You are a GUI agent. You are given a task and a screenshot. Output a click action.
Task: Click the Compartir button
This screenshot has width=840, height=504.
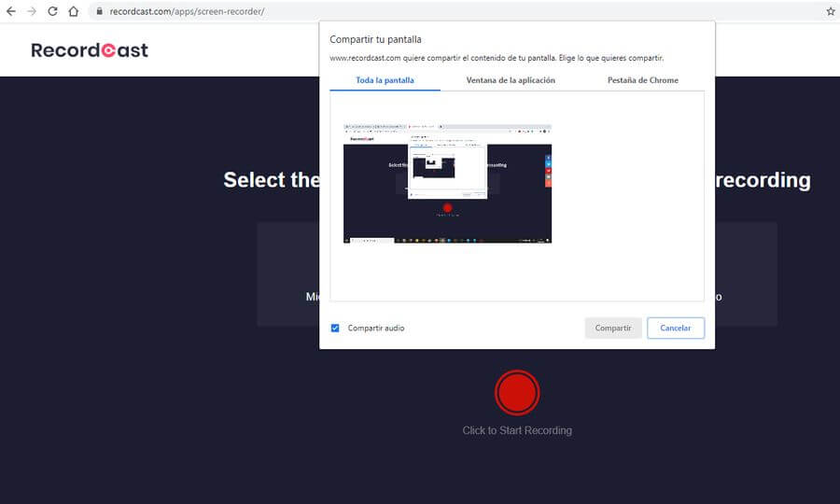point(613,328)
